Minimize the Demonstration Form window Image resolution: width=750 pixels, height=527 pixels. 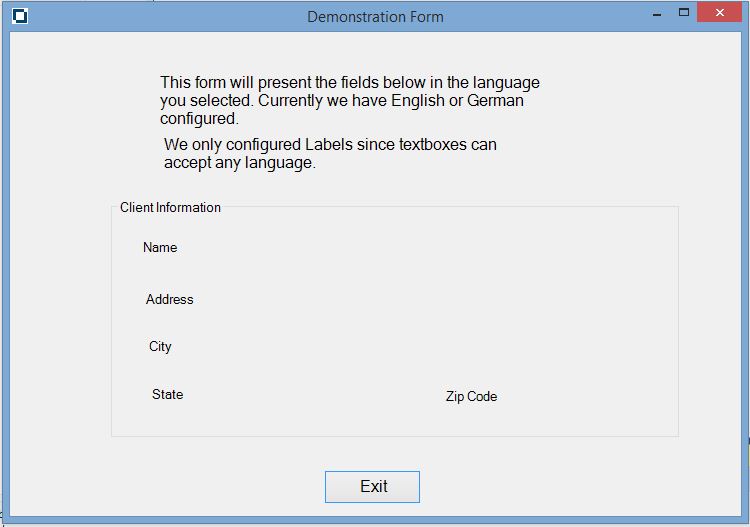656,15
